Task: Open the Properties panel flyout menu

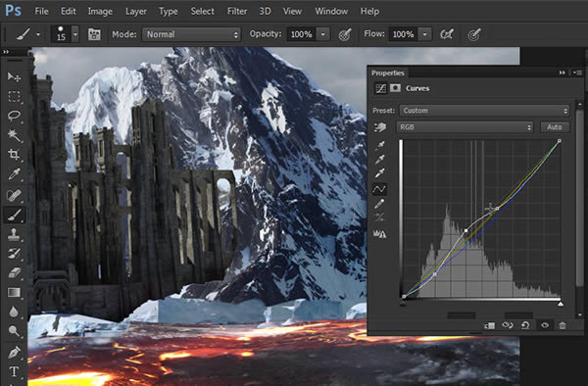Action: [577, 72]
